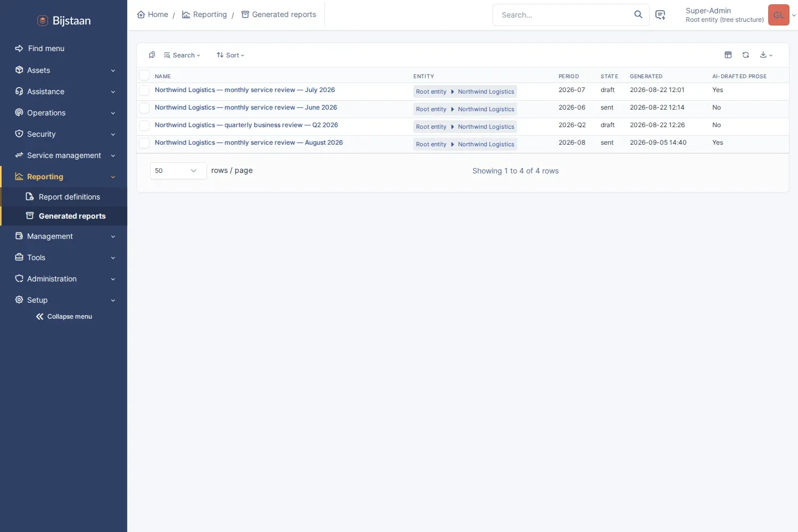Viewport: 798px width, 532px height.
Task: Open the Q2 2026 quarterly business review
Action: point(246,125)
